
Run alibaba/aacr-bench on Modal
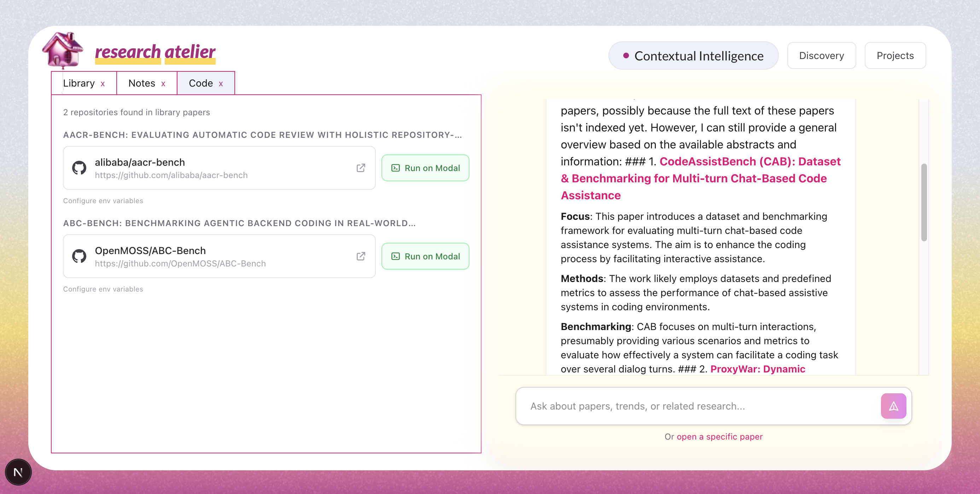pyautogui.click(x=425, y=168)
